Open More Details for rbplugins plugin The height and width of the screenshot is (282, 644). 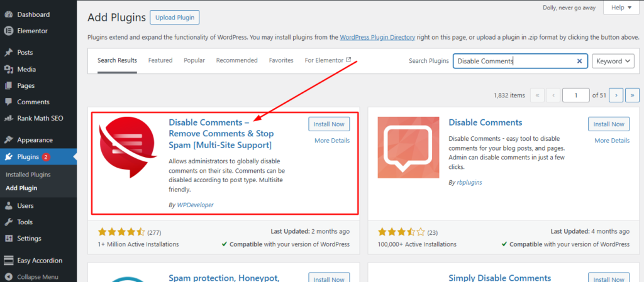coord(612,141)
